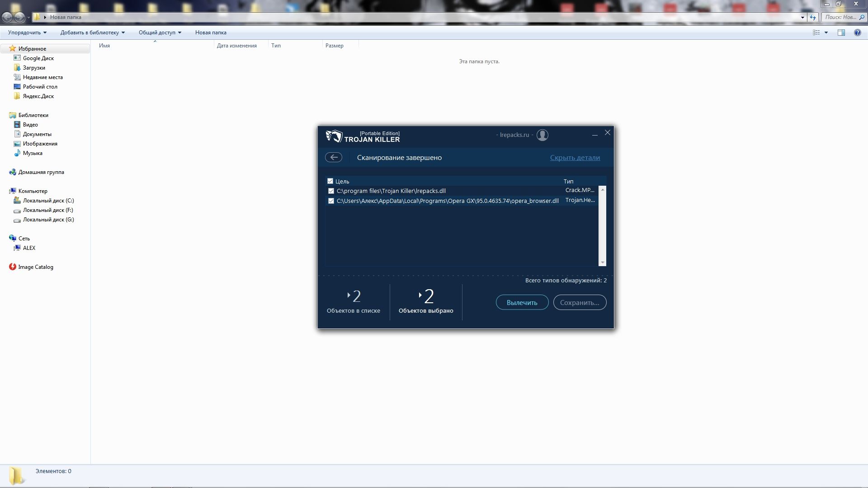The image size is (868, 488).
Task: Open the Изображения library
Action: pos(40,144)
